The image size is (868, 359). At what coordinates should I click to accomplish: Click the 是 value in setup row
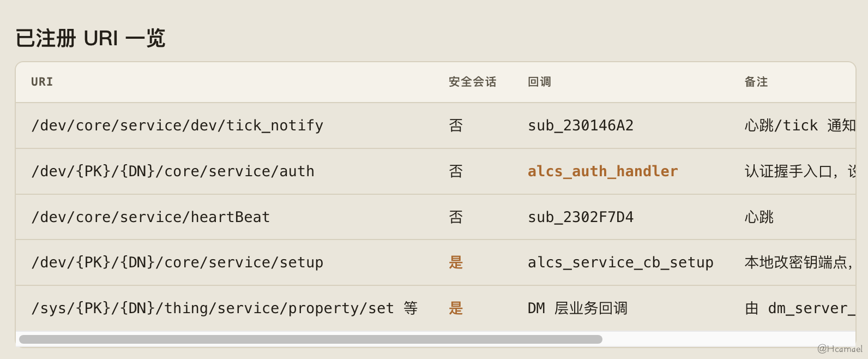[456, 262]
